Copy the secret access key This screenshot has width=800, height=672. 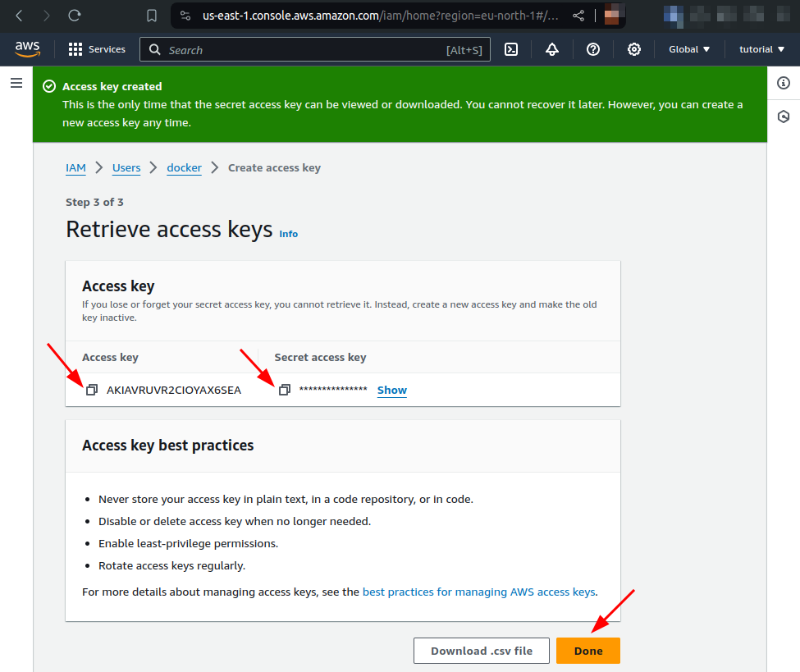285,390
